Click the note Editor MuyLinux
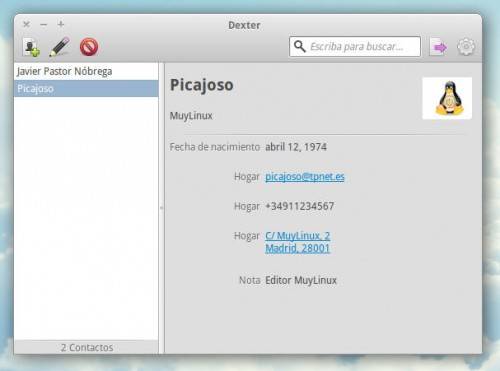The image size is (500, 371). [301, 280]
